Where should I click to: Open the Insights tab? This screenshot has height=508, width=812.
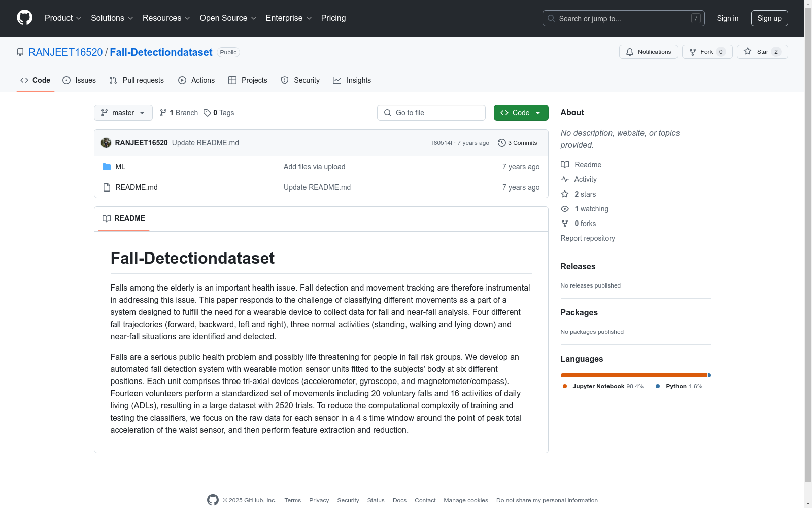click(352, 80)
